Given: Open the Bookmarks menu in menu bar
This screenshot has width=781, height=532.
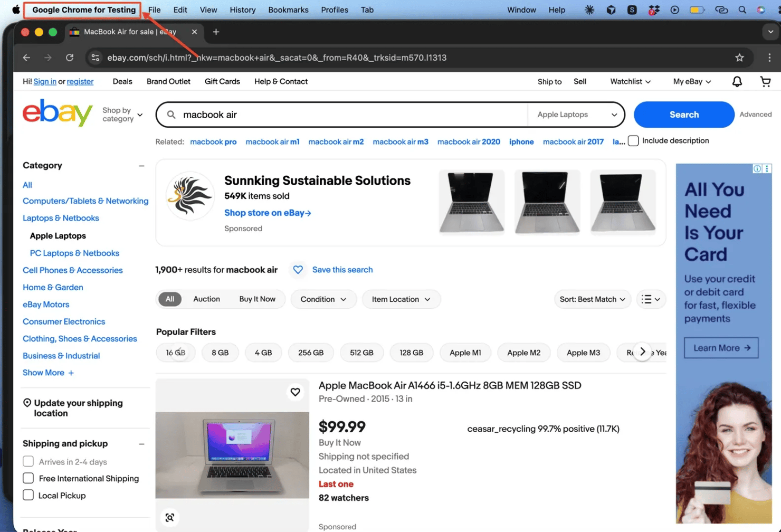Looking at the screenshot, I should pos(288,9).
